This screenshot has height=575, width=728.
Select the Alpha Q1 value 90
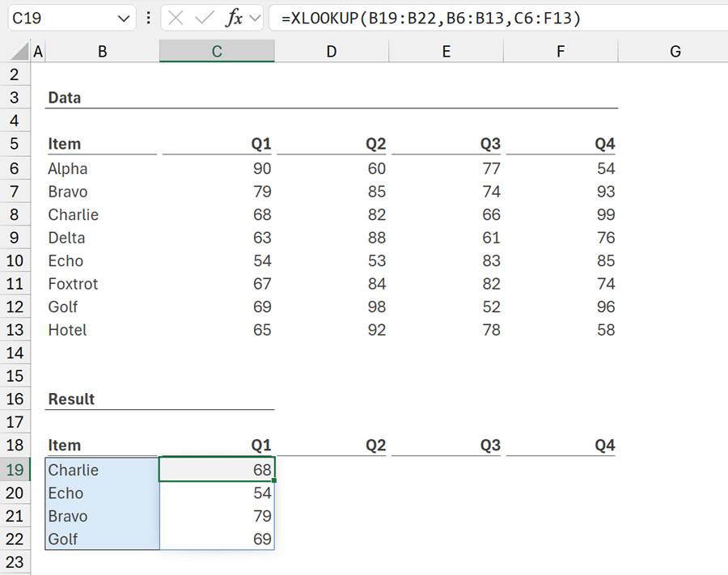pyautogui.click(x=217, y=169)
